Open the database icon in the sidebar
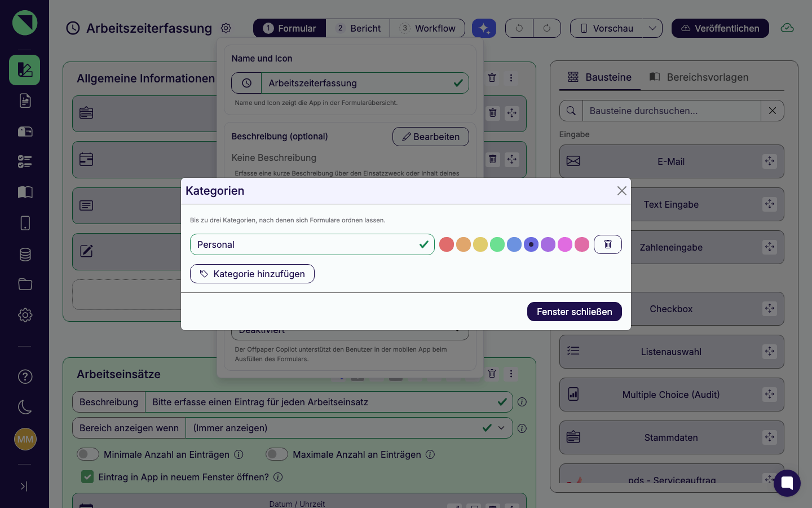The image size is (812, 508). pyautogui.click(x=25, y=254)
